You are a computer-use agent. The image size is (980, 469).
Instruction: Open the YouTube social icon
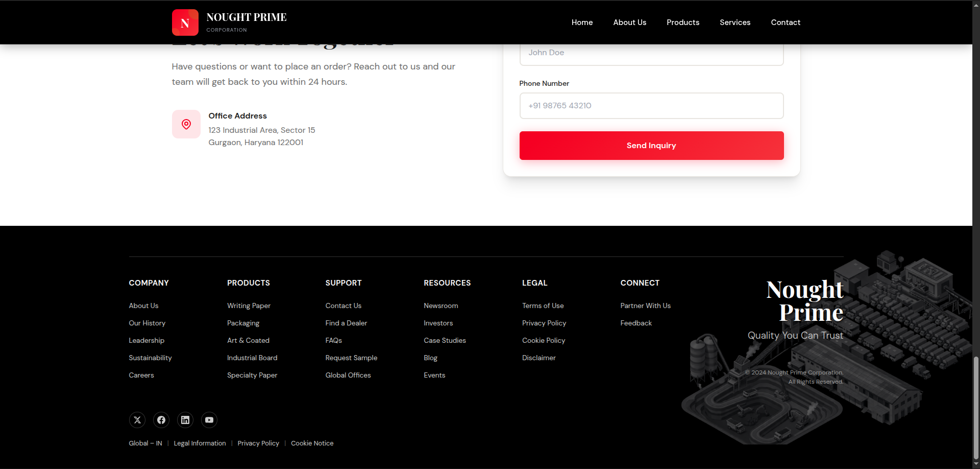(209, 420)
